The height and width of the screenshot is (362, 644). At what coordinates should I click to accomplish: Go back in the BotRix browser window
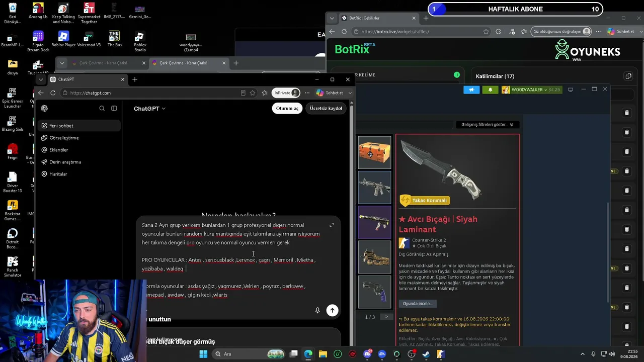(332, 31)
